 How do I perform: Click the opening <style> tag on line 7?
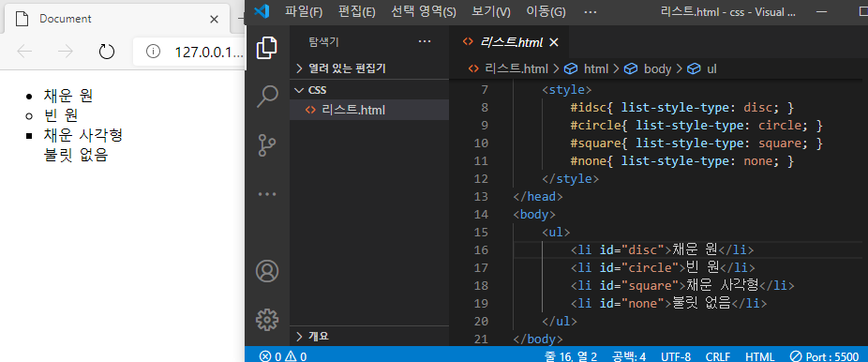click(567, 90)
